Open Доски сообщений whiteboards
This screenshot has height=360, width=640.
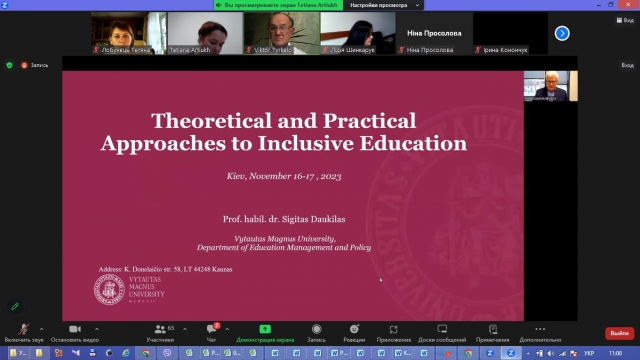click(442, 333)
